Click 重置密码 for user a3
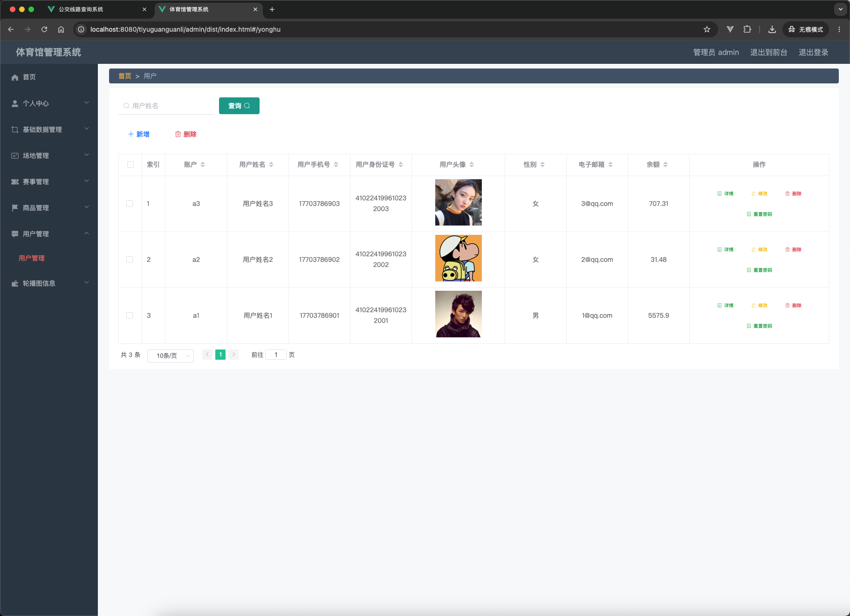Screen dimensions: 850x616 [x=760, y=214]
